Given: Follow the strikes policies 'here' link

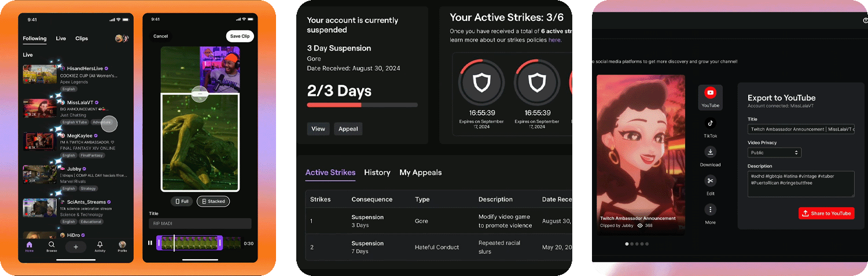Looking at the screenshot, I should point(554,40).
